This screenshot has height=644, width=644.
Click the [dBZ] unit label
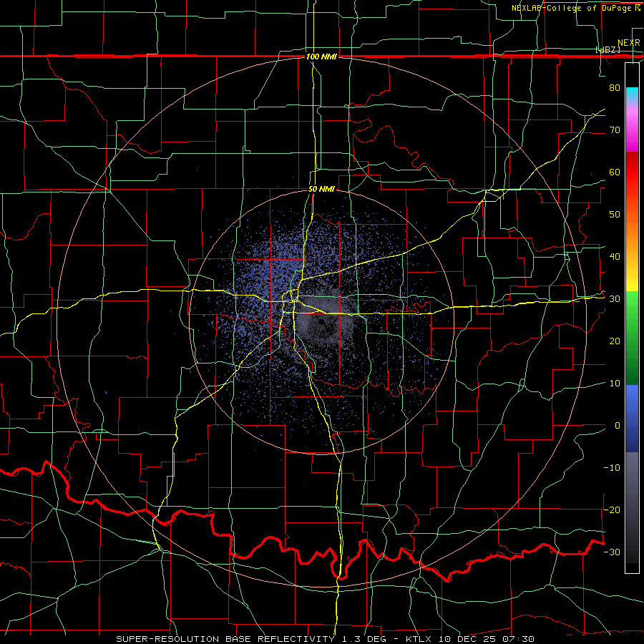[608, 50]
